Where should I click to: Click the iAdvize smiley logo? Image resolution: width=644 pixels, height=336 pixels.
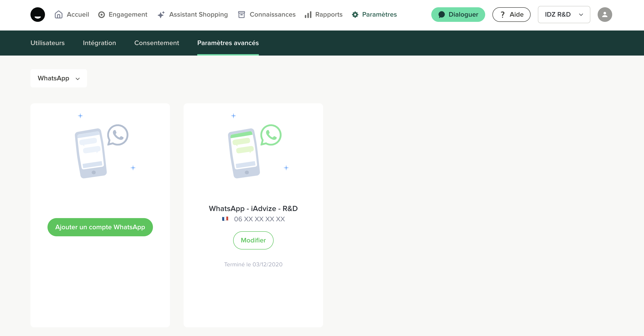[x=37, y=15]
